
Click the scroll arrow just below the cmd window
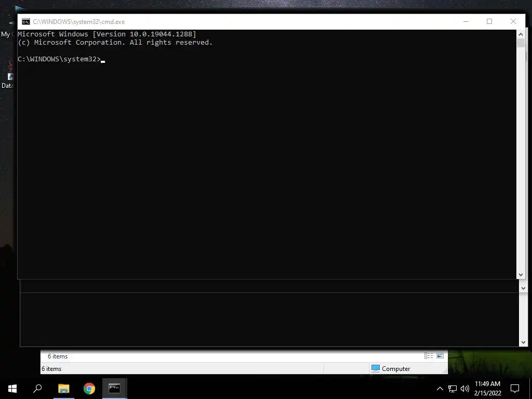523,288
